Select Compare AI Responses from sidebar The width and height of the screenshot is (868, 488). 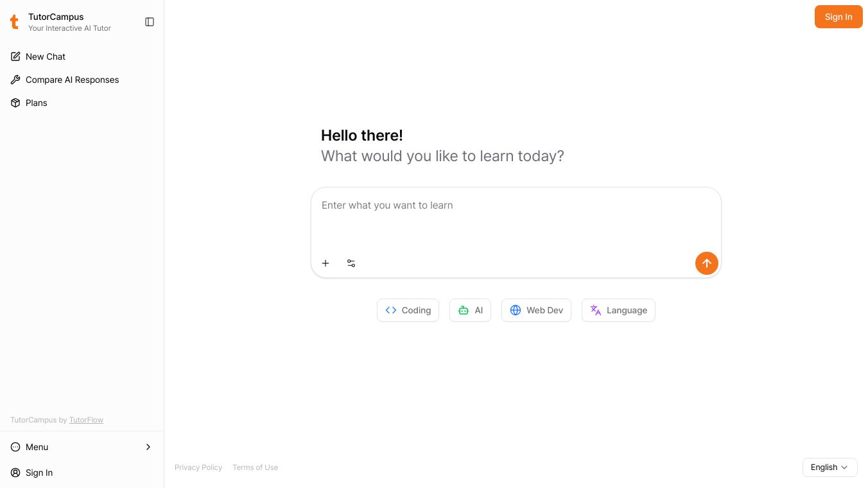click(x=72, y=80)
